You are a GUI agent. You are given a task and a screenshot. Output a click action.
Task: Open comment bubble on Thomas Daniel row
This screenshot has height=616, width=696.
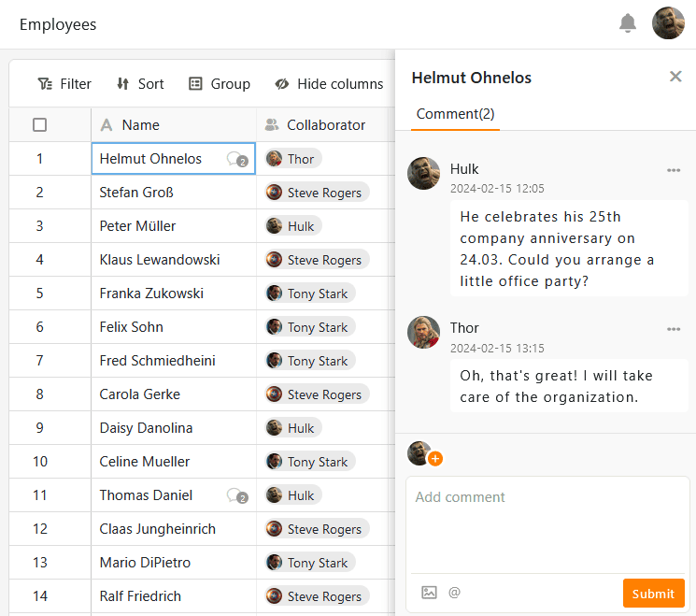point(237,496)
